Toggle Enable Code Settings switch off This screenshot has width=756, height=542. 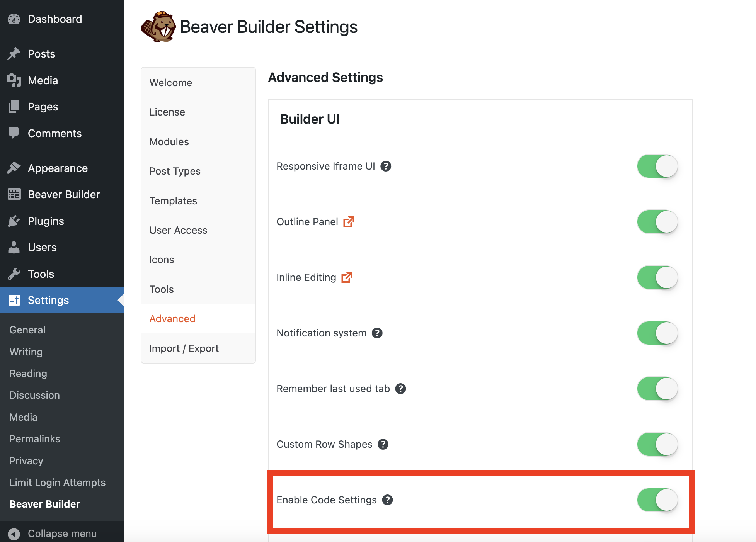[657, 500]
